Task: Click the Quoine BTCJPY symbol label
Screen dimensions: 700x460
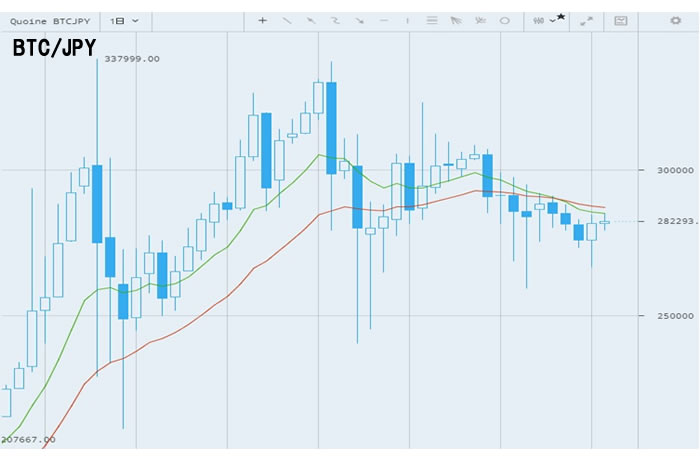Action: tap(50, 21)
